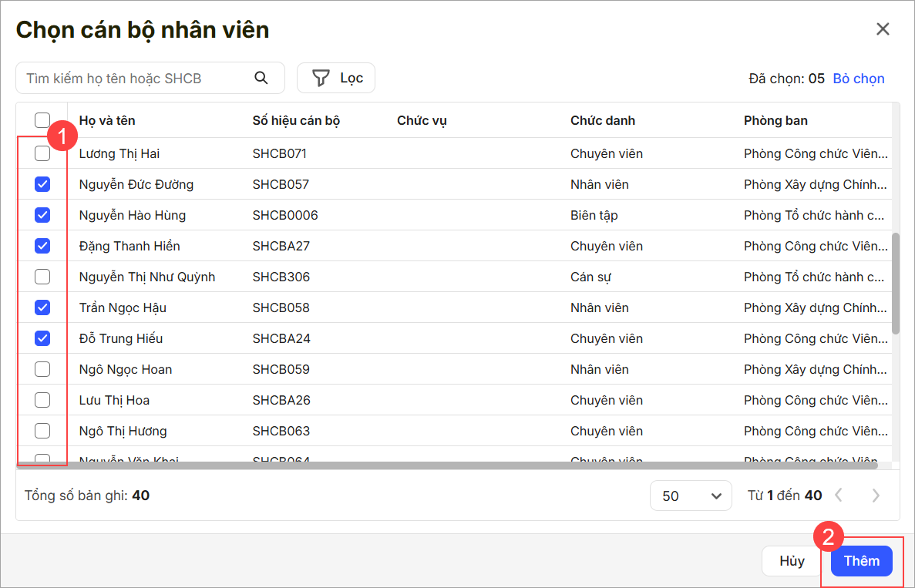This screenshot has width=915, height=588.
Task: Select Nguyễn Thị Như Quỳnh checkbox
Action: pos(42,277)
